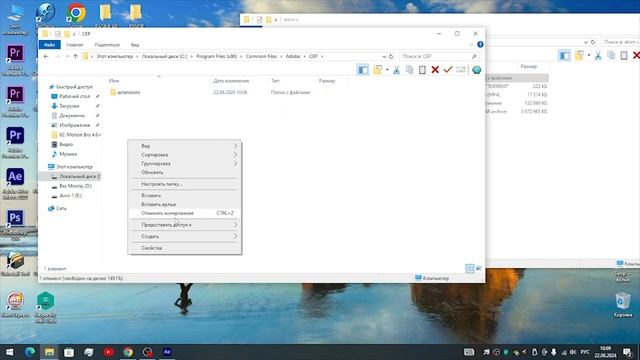Open the Recycle Bin desktop icon
The width and height of the screenshot is (640, 360).
coord(623,304)
